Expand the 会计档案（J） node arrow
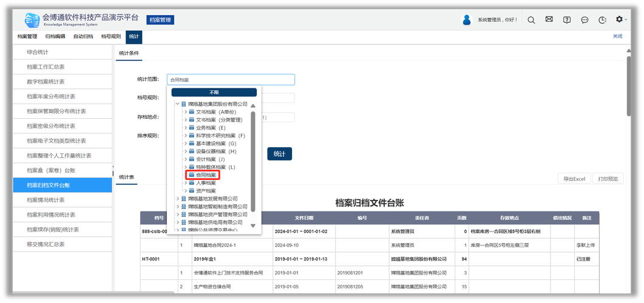 pyautogui.click(x=186, y=159)
